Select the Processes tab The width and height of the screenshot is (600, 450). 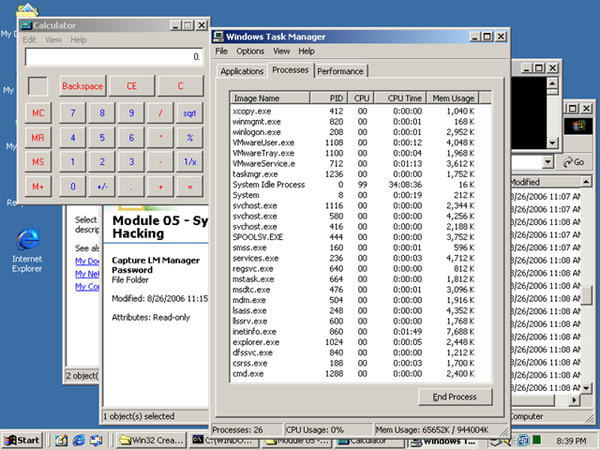290,70
